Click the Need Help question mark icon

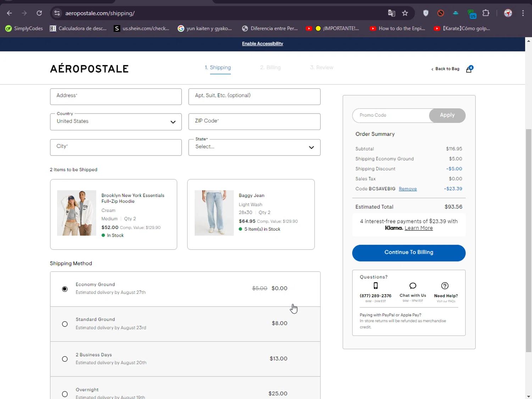click(445, 286)
